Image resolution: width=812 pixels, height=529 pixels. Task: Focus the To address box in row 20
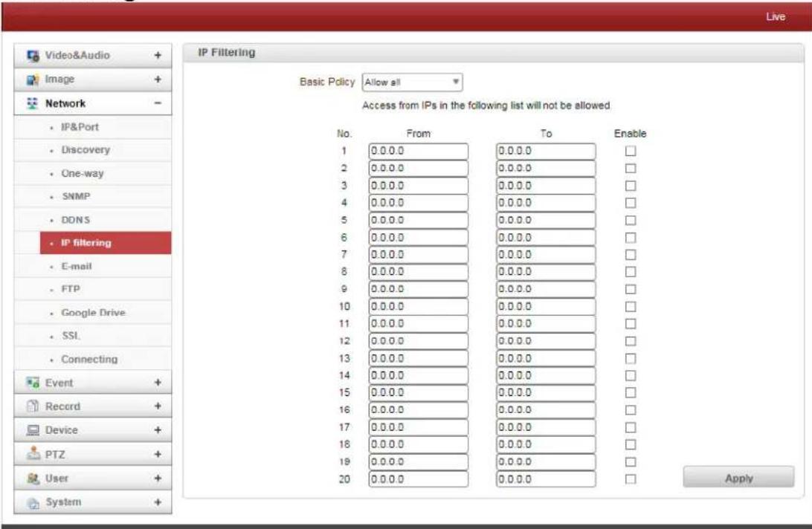[x=546, y=479]
